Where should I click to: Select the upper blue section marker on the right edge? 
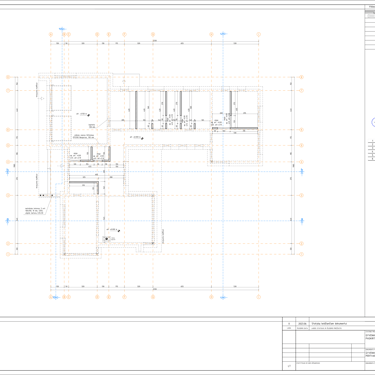tap(302, 171)
